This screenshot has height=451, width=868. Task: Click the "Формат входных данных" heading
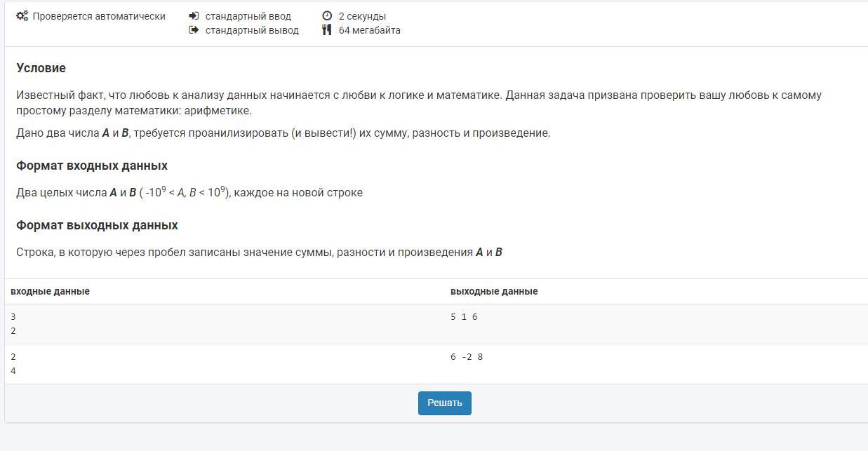92,166
